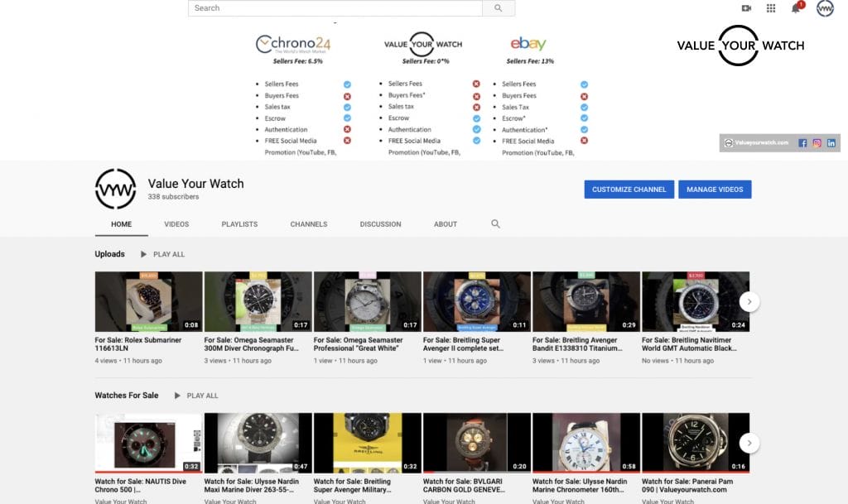Play all Watches For Sale videos
Image resolution: width=848 pixels, height=504 pixels.
196,396
